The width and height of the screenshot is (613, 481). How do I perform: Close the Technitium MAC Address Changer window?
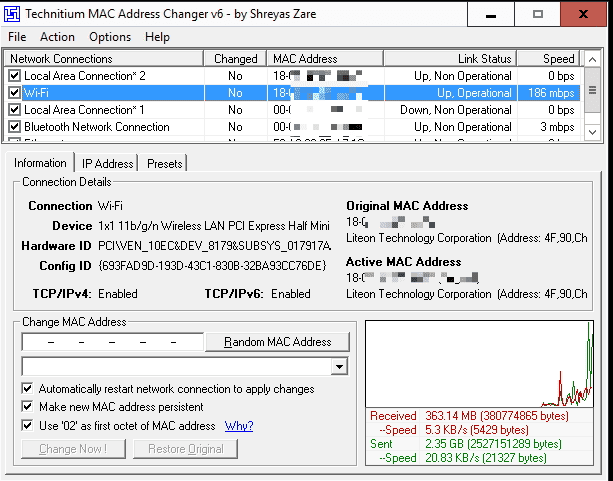(583, 14)
